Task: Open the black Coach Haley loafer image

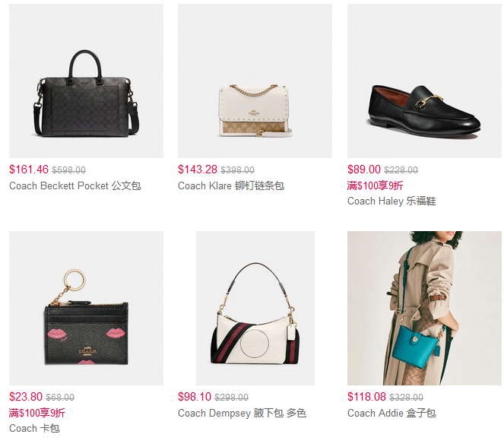Action: pyautogui.click(x=424, y=81)
